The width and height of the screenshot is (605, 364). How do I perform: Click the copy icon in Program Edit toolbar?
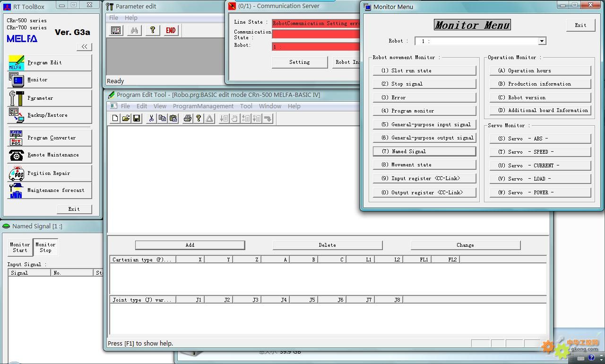(x=162, y=118)
